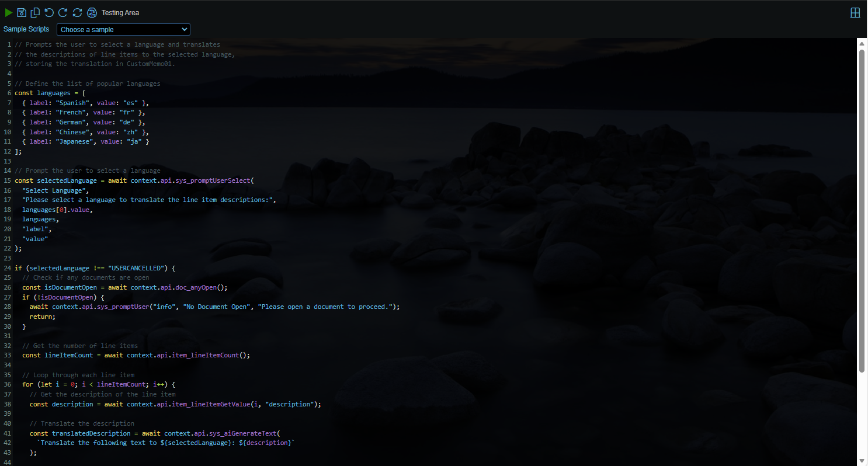Open the AI brain icon in the toolbar
The image size is (868, 466).
[x=92, y=12]
